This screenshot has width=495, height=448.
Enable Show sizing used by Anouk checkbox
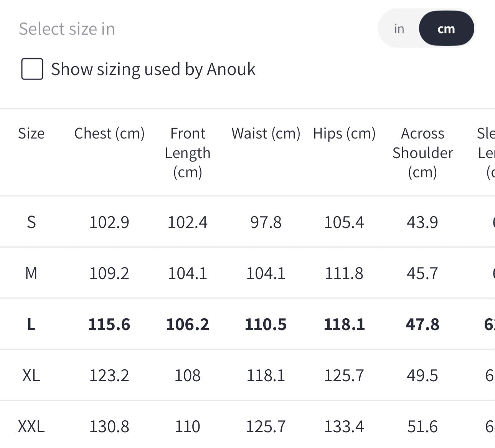pos(32,69)
